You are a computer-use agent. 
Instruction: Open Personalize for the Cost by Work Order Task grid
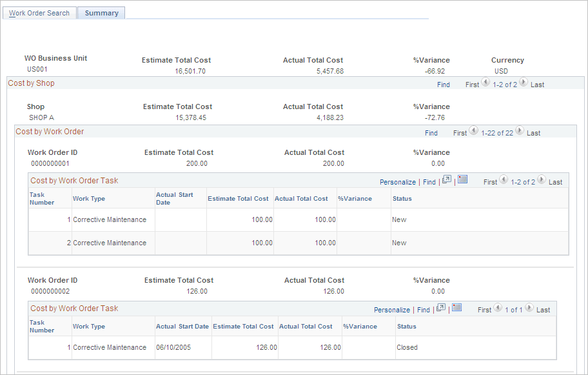point(399,182)
